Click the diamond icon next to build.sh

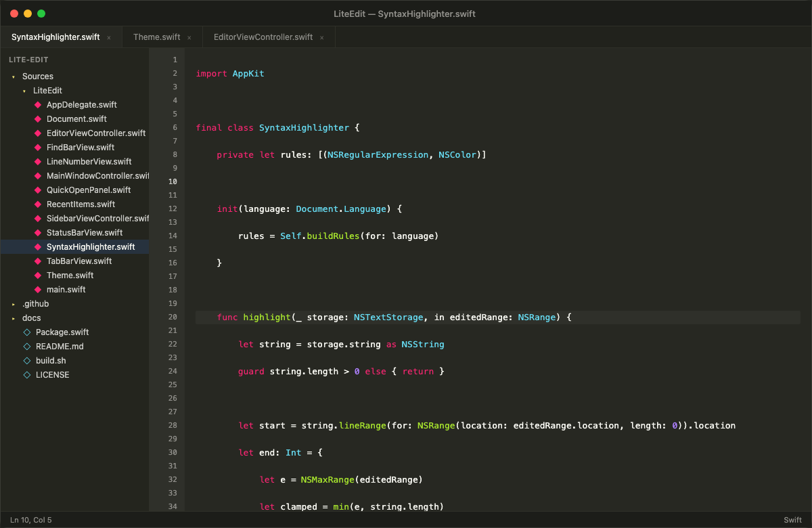click(26, 360)
